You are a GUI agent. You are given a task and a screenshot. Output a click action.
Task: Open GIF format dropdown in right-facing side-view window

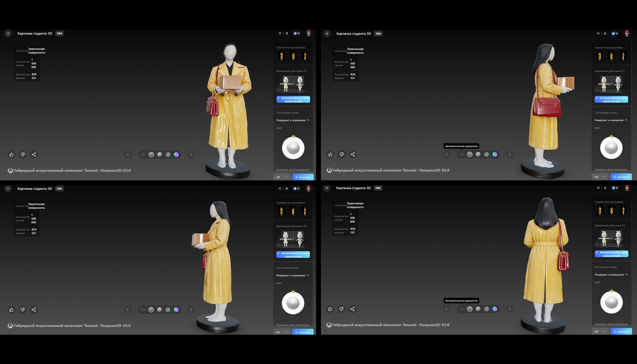[x=600, y=177]
